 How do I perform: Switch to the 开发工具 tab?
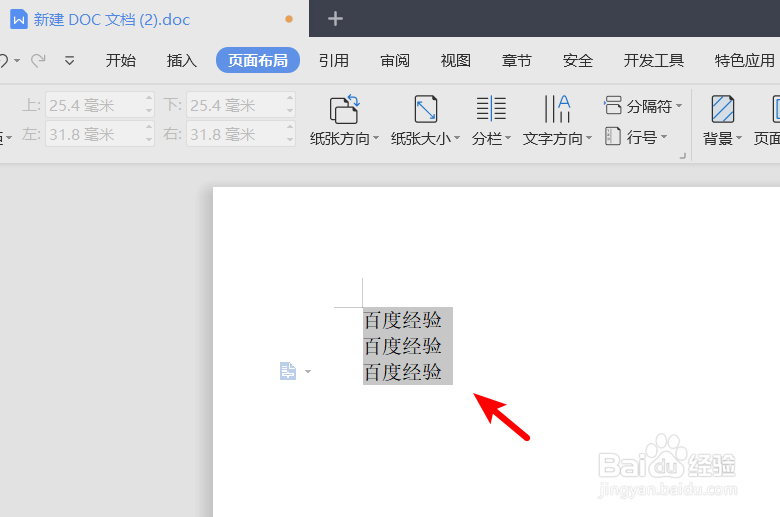coord(654,61)
